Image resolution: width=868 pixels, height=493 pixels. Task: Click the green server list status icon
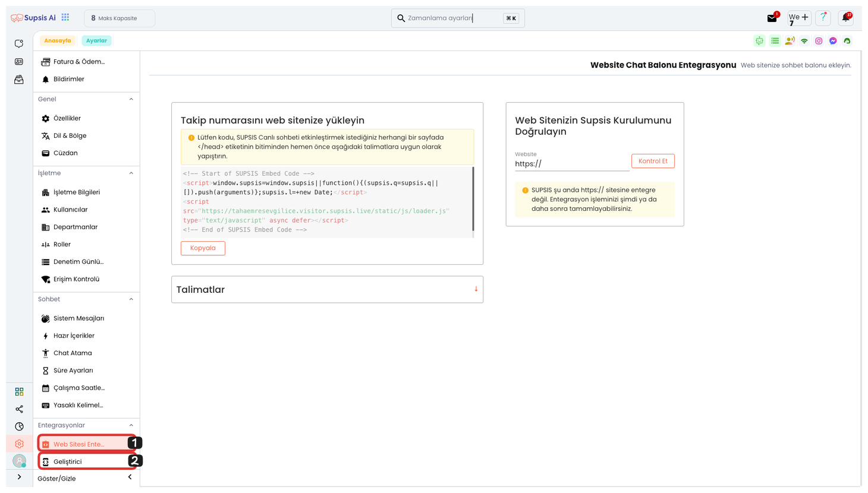pyautogui.click(x=775, y=41)
